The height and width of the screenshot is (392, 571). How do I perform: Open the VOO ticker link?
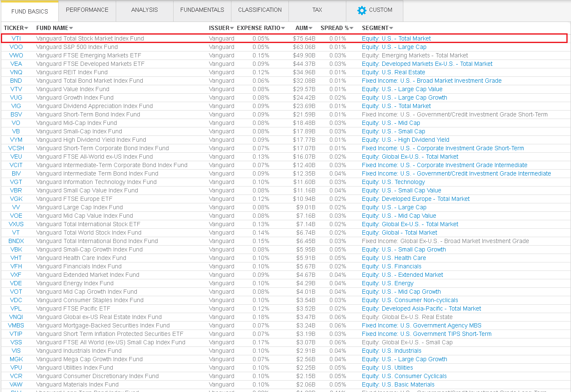tap(16, 47)
